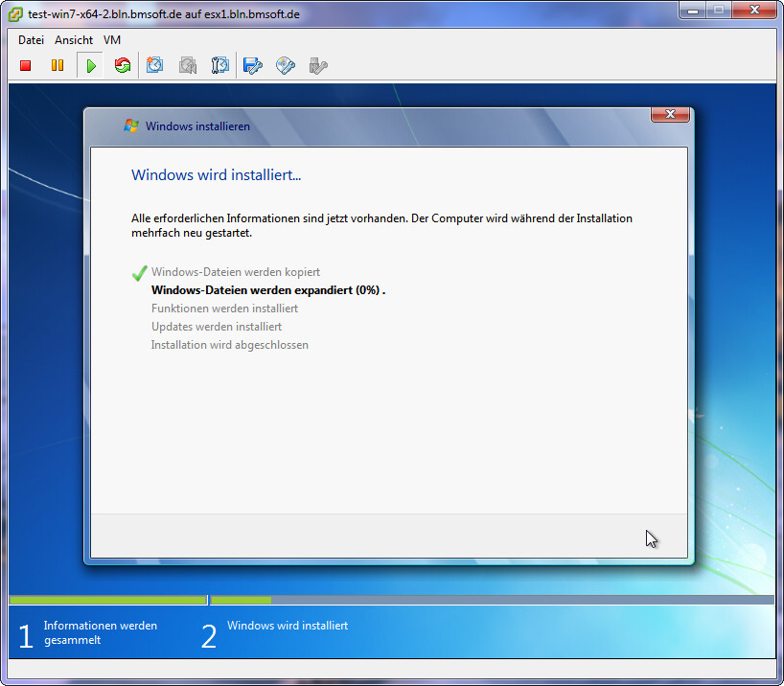Close the VMware console window

coord(754,11)
